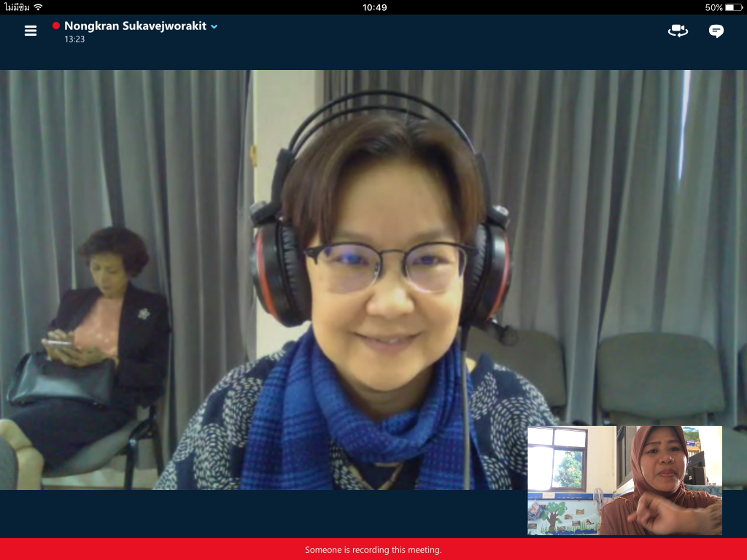Tap the red recording indicator dot

click(56, 26)
